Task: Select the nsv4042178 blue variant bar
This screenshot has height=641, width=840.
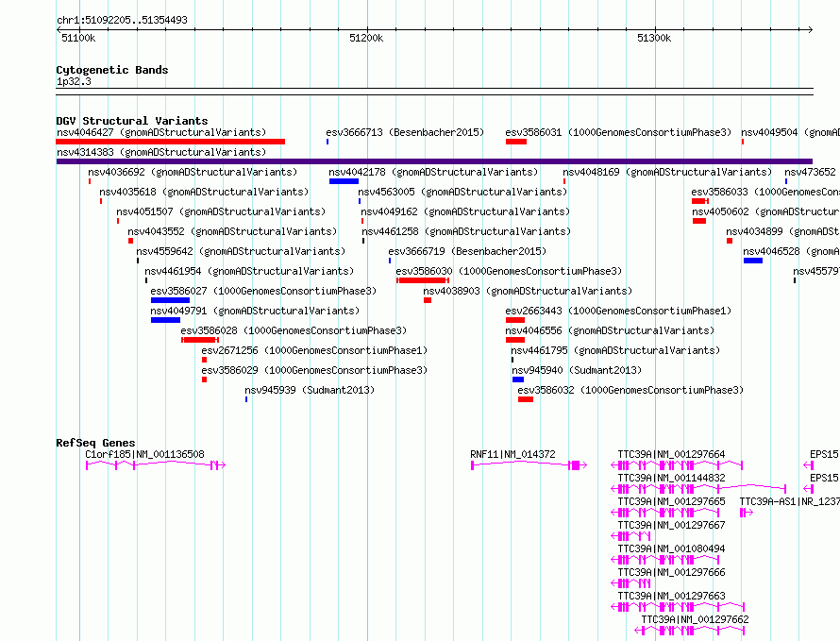Action: tap(344, 181)
